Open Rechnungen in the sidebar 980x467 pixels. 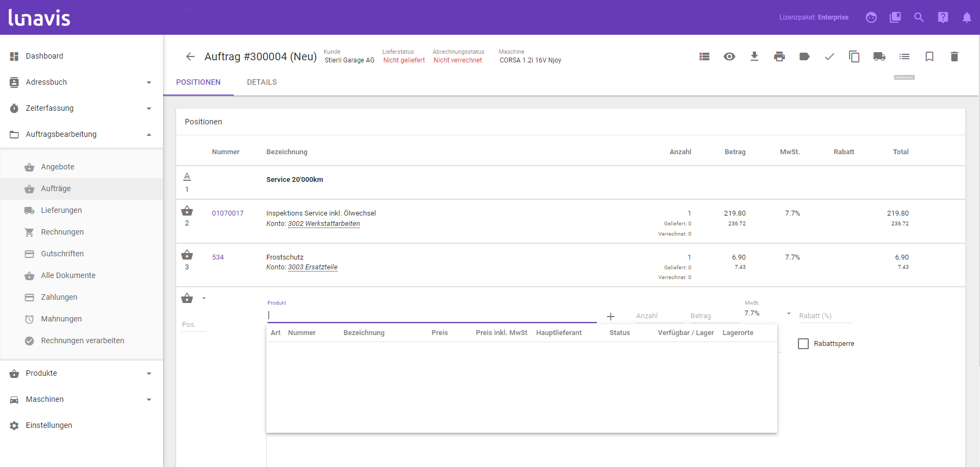point(62,232)
